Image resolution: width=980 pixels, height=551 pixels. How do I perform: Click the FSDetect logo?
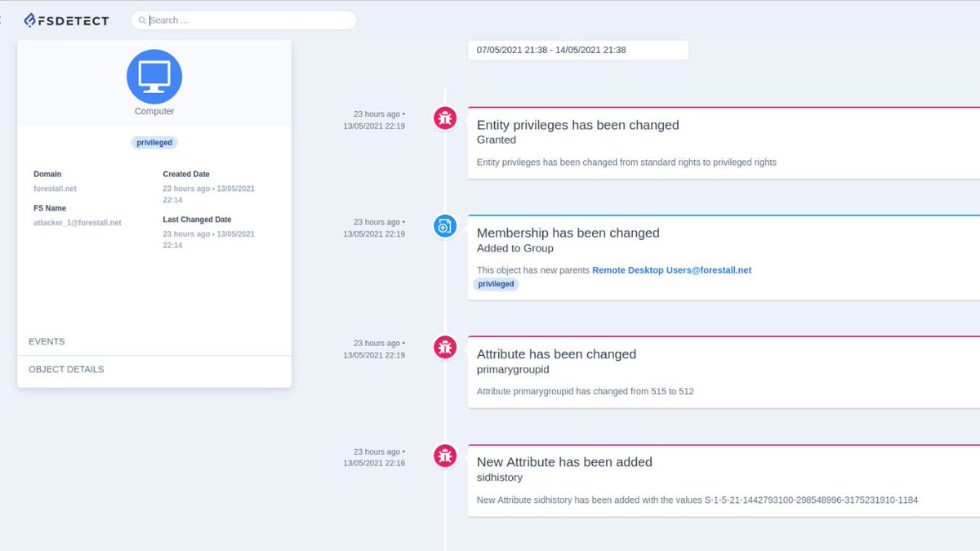point(66,20)
